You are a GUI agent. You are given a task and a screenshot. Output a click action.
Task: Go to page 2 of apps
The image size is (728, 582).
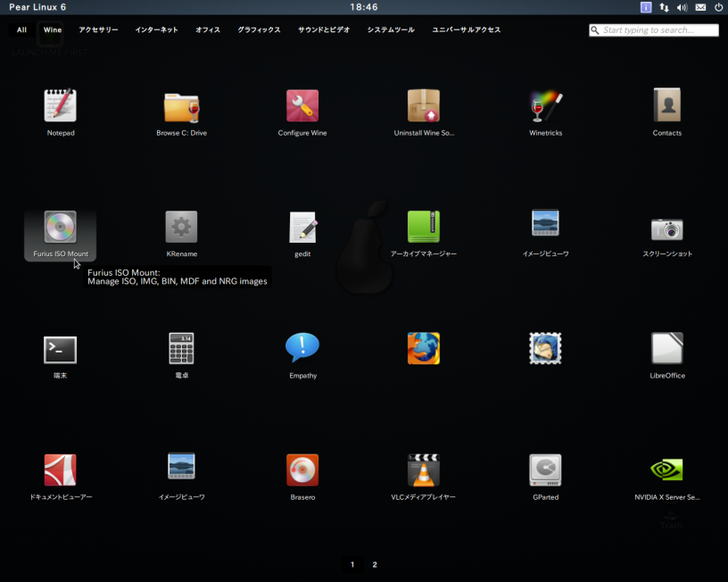(x=375, y=565)
